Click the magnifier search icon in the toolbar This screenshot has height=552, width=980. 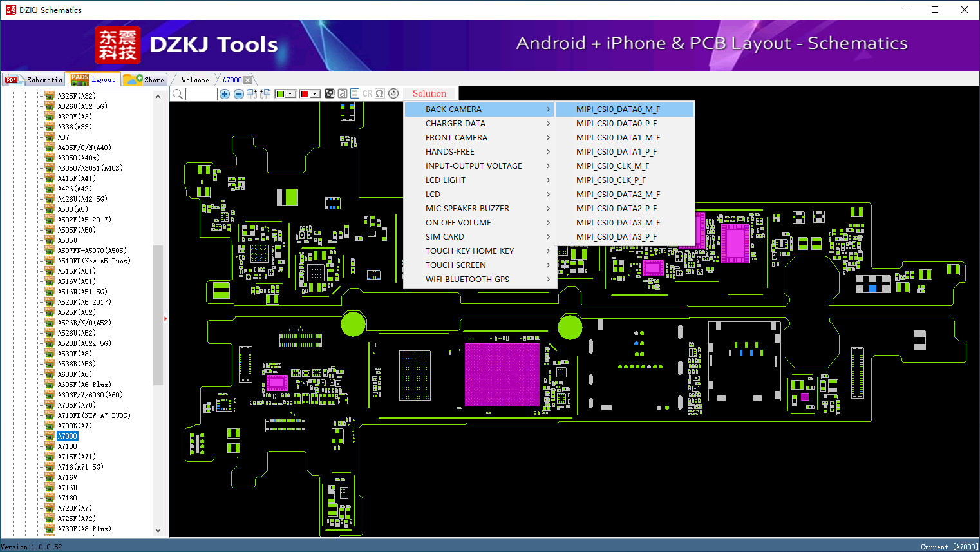coord(177,94)
